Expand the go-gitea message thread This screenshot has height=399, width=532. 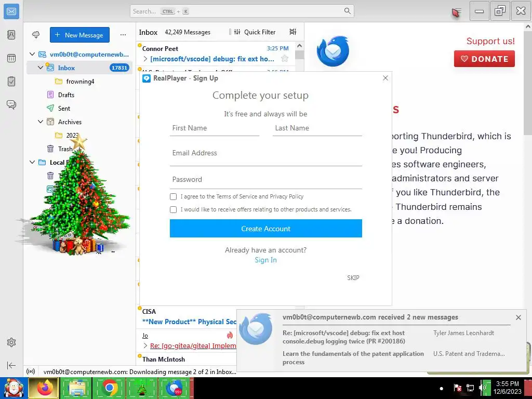(145, 345)
